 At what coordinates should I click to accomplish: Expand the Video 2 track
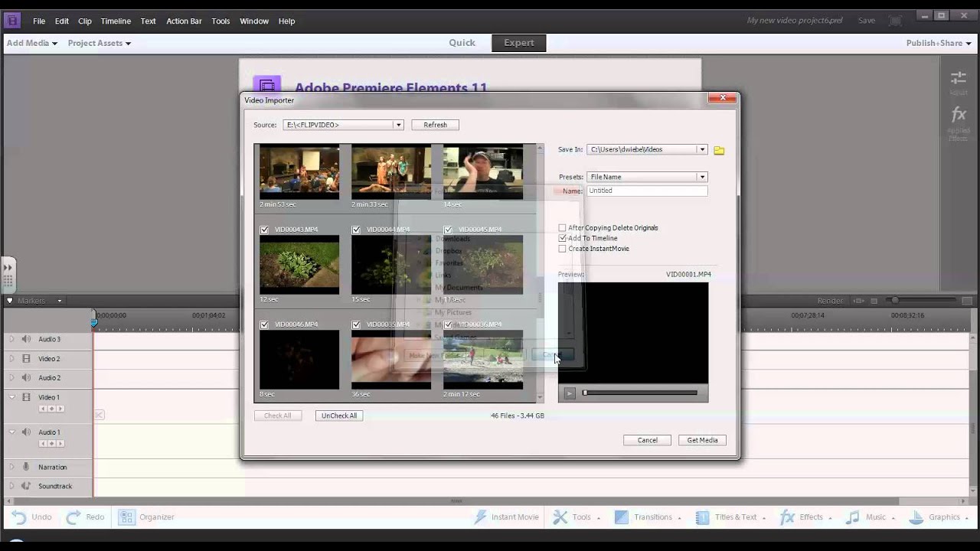click(x=11, y=358)
